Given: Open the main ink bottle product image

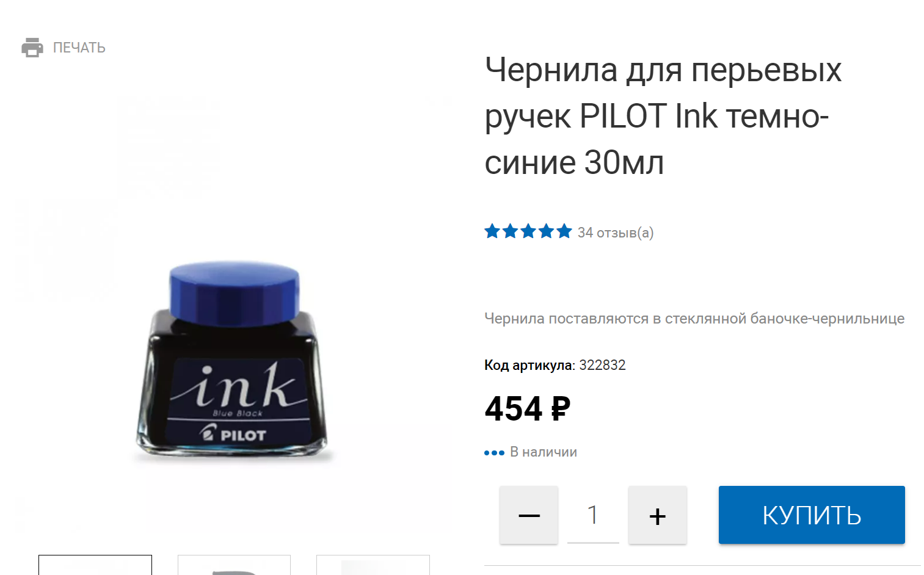Looking at the screenshot, I should (x=233, y=360).
